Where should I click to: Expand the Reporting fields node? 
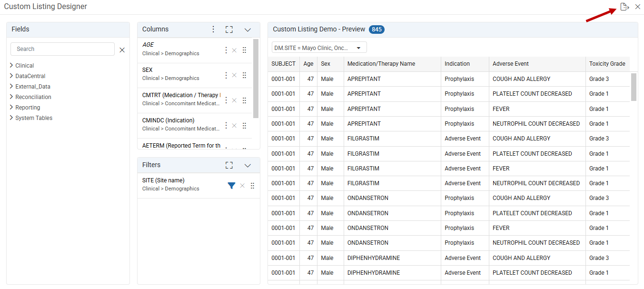(11, 107)
